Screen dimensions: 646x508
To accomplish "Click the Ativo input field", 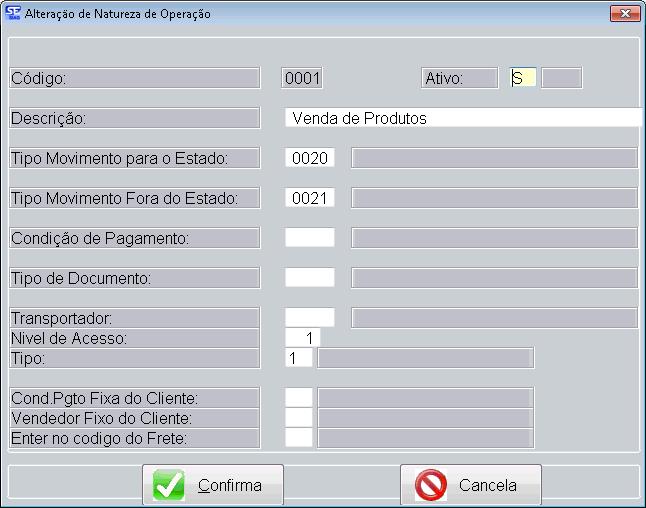I will click(x=522, y=78).
